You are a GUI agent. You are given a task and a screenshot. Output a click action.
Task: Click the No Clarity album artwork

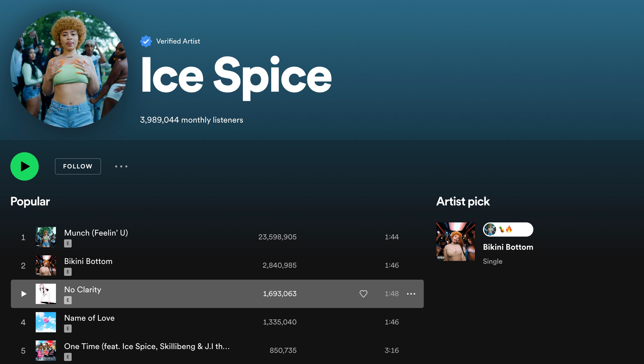pyautogui.click(x=46, y=294)
